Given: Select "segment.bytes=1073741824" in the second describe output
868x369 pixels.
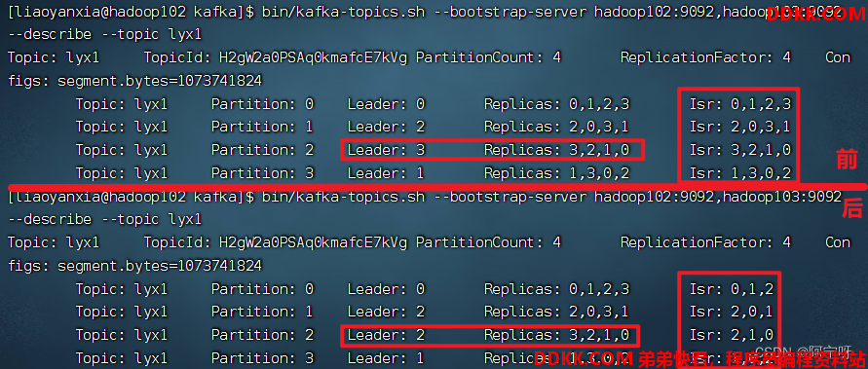Looking at the screenshot, I should coord(160,266).
